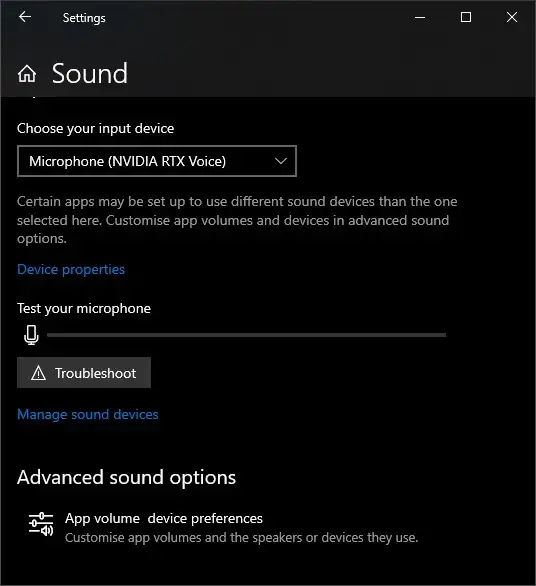This screenshot has width=536, height=586.
Task: Click the Sound page heading
Action: (x=90, y=73)
